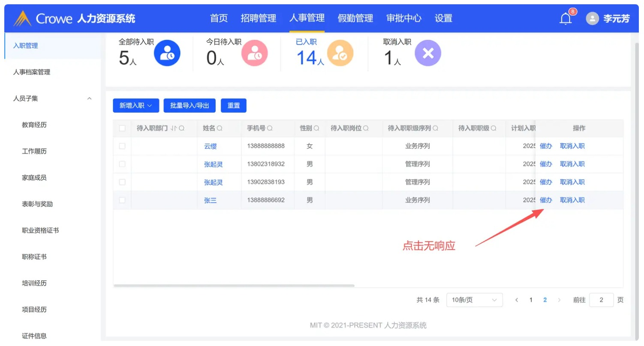Click the orange already-onboarded icon
The height and width of the screenshot is (346, 644).
pos(340,53)
